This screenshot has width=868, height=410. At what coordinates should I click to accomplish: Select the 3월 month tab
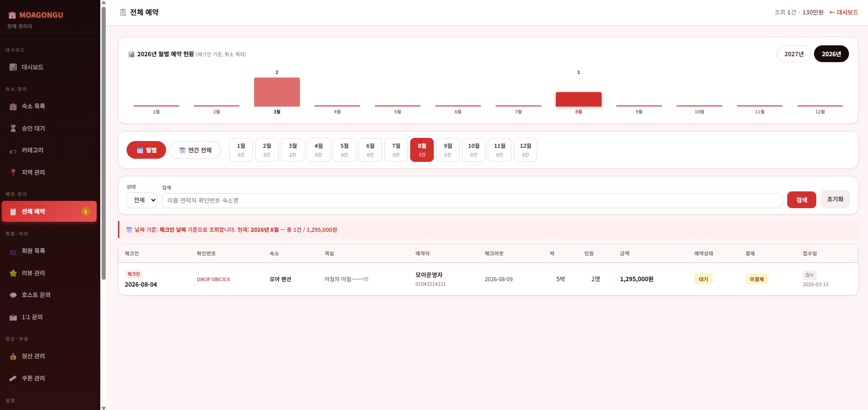pyautogui.click(x=293, y=150)
